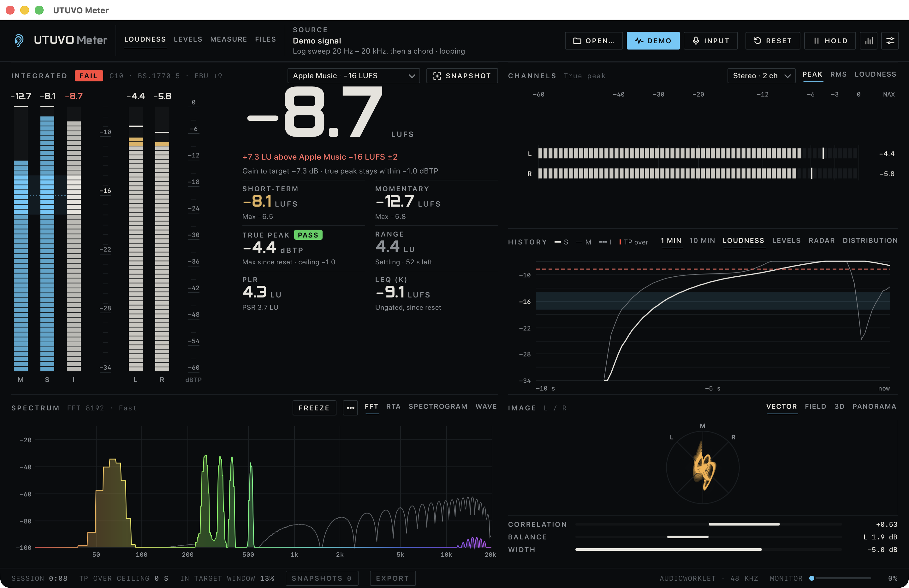
Task: Click the snapshot capture frame icon
Action: [437, 76]
